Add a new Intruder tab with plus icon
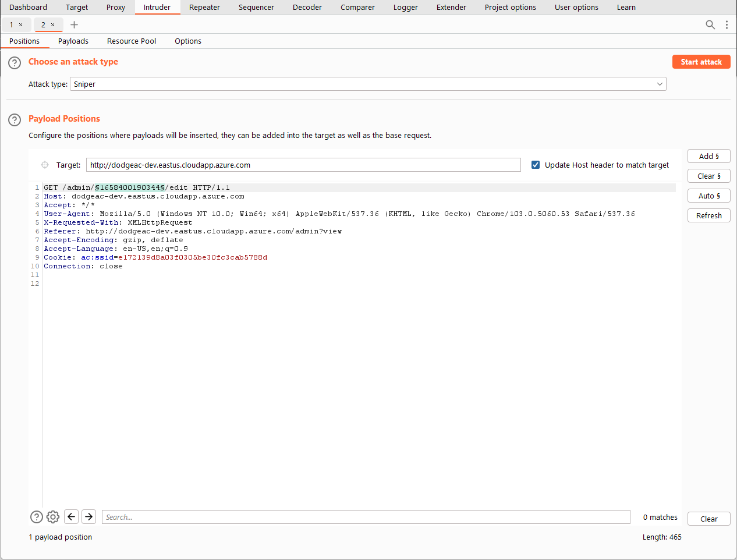The height and width of the screenshot is (560, 737). tap(74, 24)
